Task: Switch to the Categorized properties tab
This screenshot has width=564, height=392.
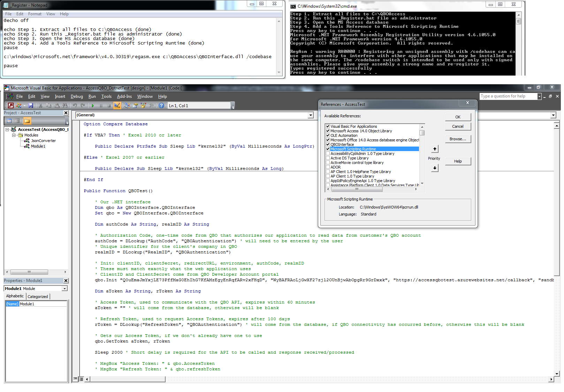Action: point(38,297)
